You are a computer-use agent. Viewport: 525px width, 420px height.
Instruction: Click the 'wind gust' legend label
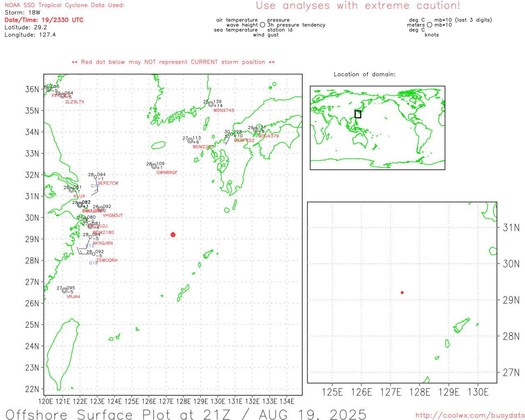266,35
